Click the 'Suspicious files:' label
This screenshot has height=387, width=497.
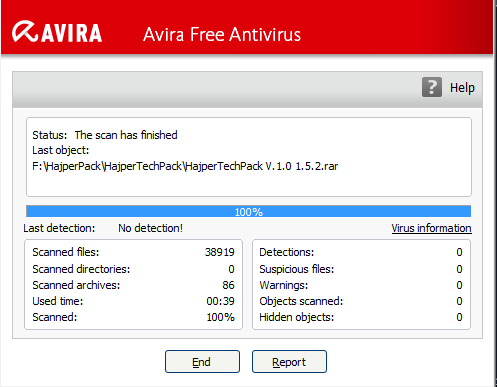297,269
